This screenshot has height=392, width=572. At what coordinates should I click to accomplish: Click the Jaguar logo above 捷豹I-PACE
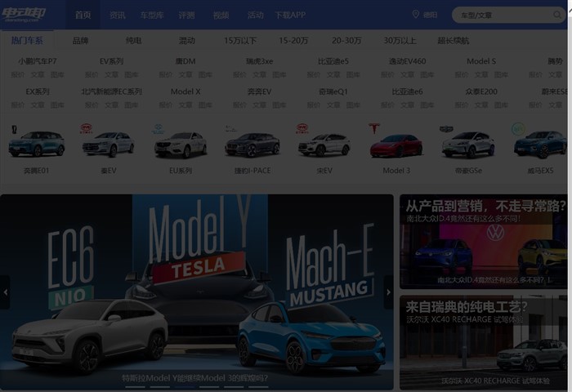pos(230,128)
